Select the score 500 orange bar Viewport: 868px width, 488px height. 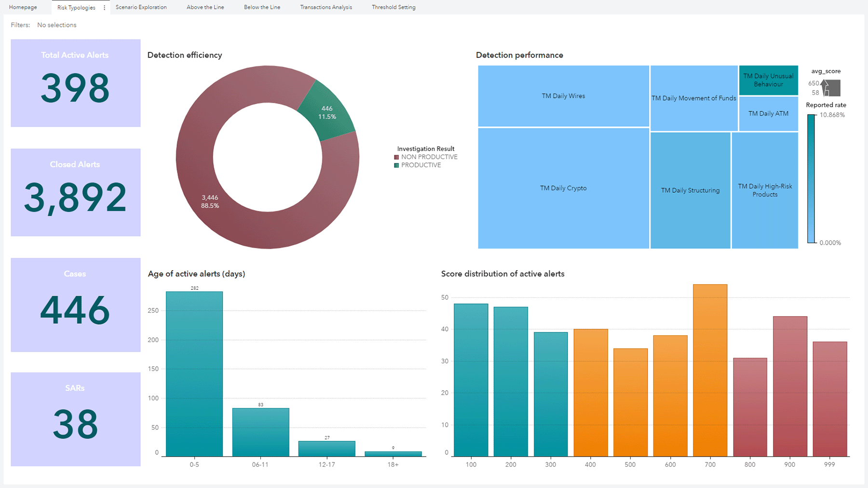tap(630, 402)
